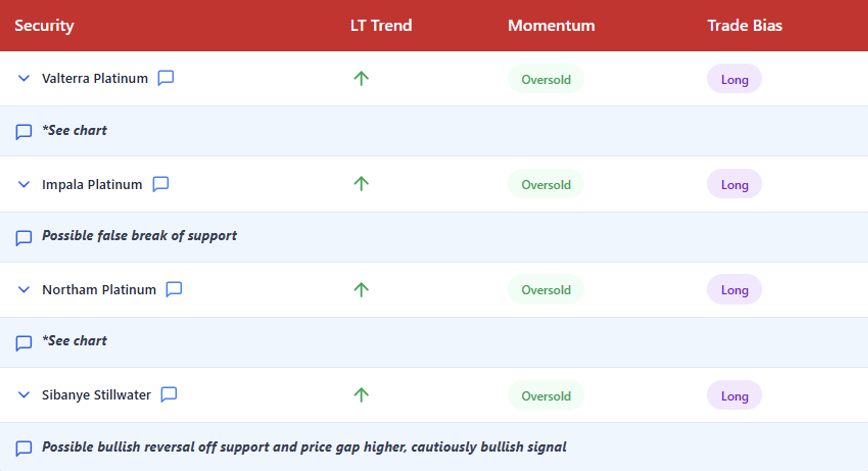Click the green trend arrow for Sibanye Stillwater
This screenshot has width=868, height=471.
point(361,395)
